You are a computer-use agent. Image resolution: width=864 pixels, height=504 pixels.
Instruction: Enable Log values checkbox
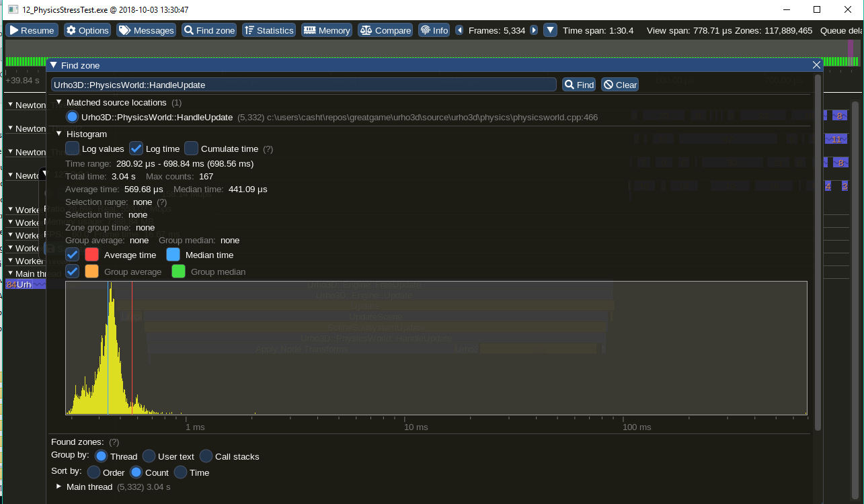pos(72,149)
